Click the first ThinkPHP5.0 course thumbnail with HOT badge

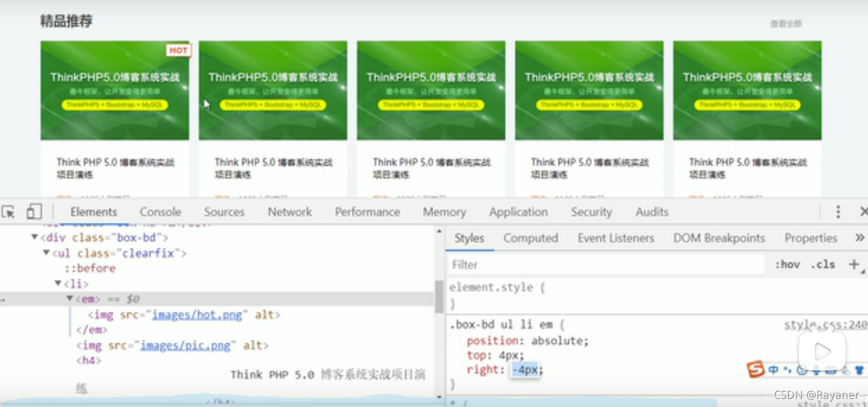[114, 90]
